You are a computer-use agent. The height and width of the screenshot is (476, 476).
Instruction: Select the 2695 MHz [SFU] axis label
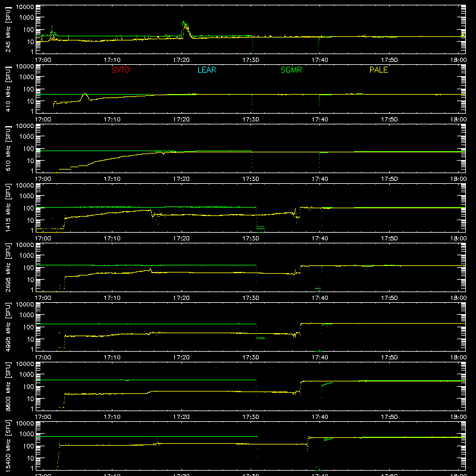(x=8, y=268)
